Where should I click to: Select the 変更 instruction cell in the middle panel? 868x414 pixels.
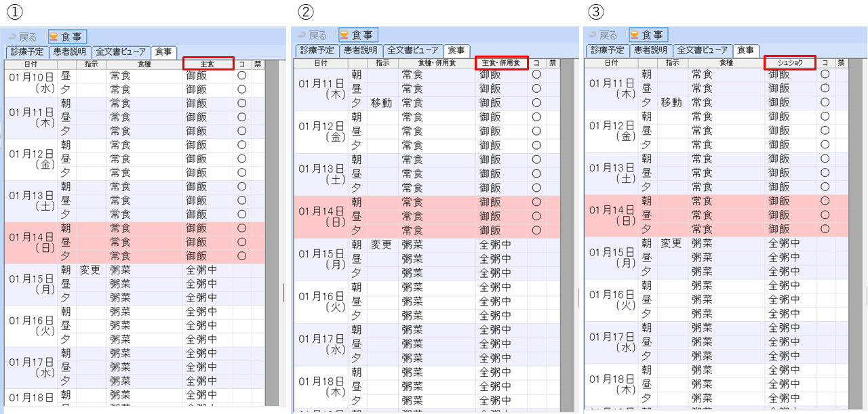click(382, 245)
